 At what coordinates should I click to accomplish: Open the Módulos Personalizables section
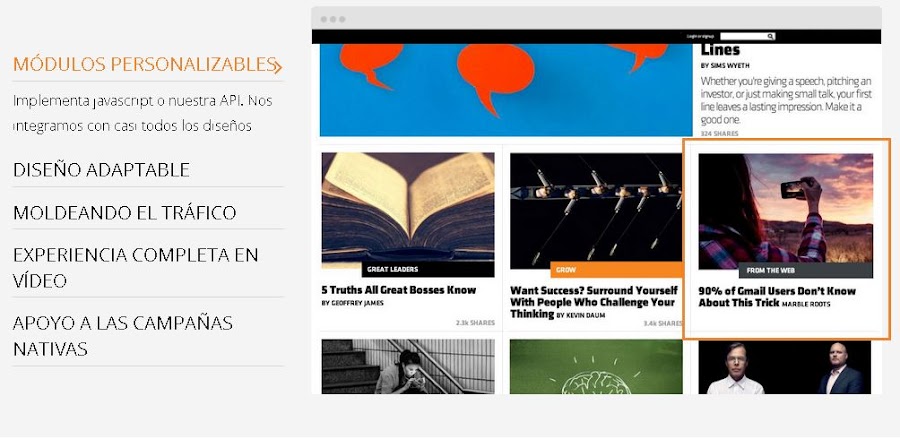143,65
